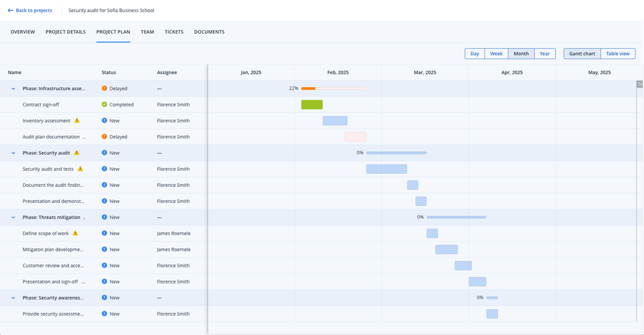The height and width of the screenshot is (335, 644).
Task: Click the orange Delayed icon for Audit plan documentation
Action: tap(104, 137)
